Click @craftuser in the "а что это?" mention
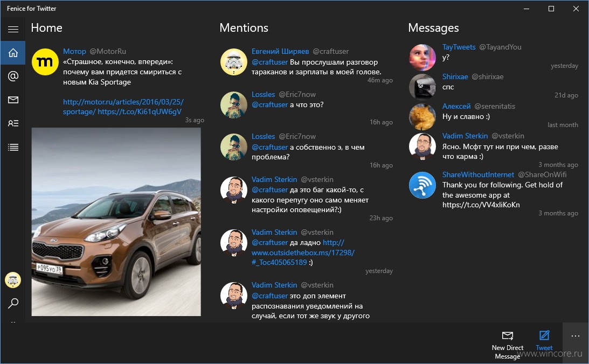 coord(269,104)
